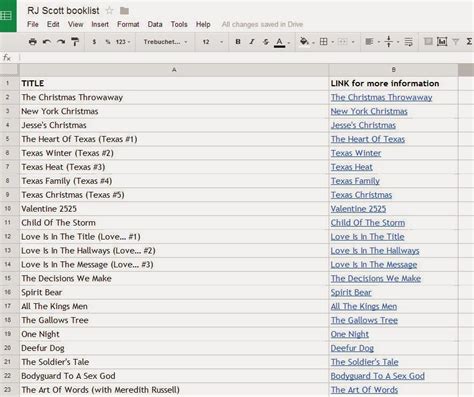Screen dimensions: 474x397
Task: Select cell 'One Night' in column A
Action: [x=174, y=334]
